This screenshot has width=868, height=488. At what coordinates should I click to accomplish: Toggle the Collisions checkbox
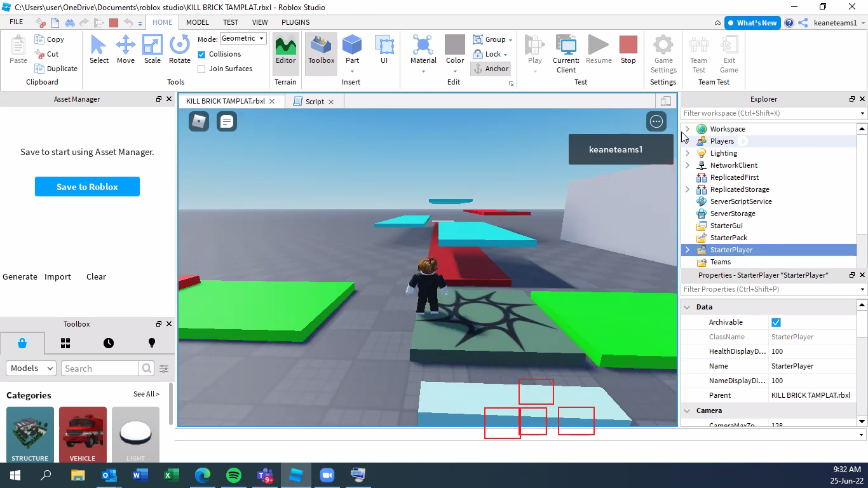(x=201, y=54)
